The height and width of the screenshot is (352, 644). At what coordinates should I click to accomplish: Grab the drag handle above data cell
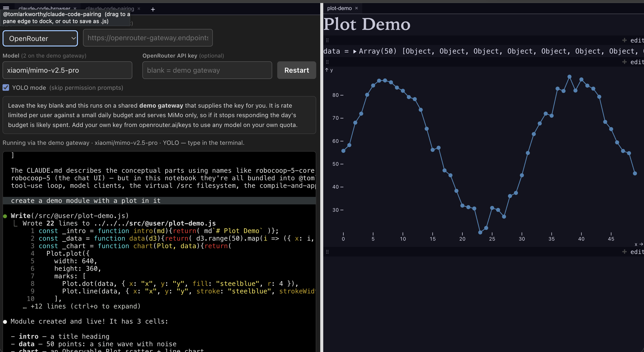[x=327, y=40]
